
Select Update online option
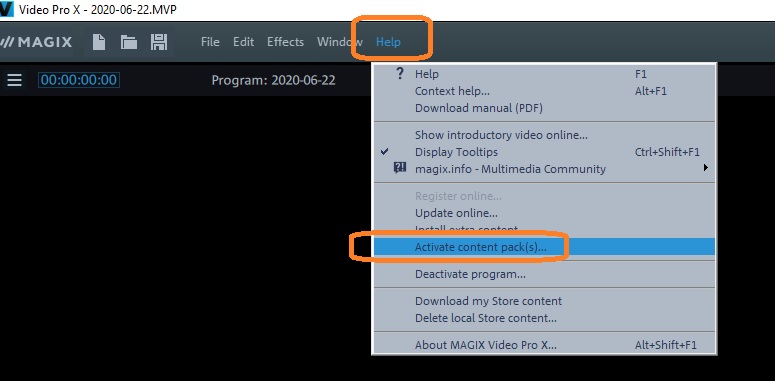click(x=456, y=213)
